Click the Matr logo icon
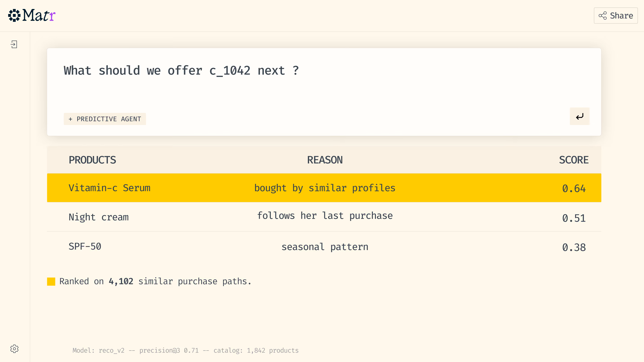This screenshot has width=644, height=362. coord(14,16)
